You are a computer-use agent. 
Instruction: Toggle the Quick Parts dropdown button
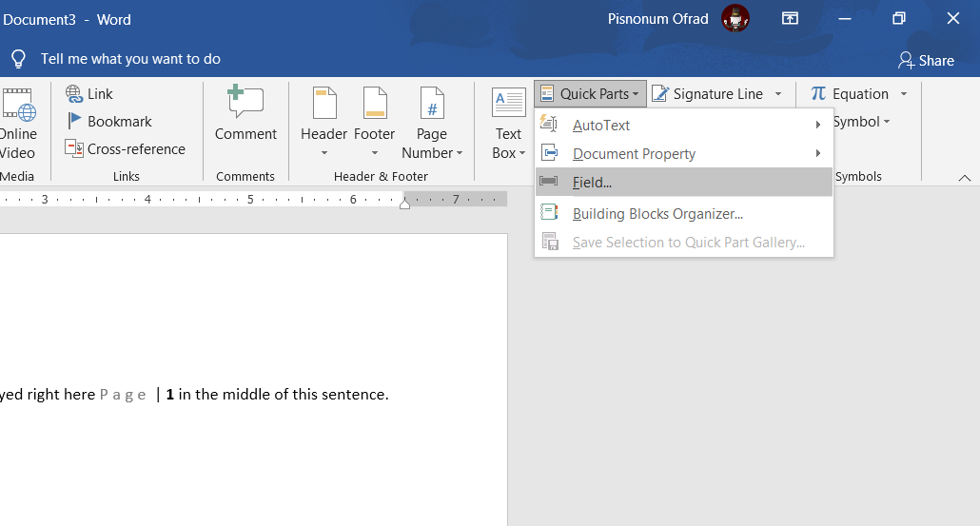click(x=590, y=94)
